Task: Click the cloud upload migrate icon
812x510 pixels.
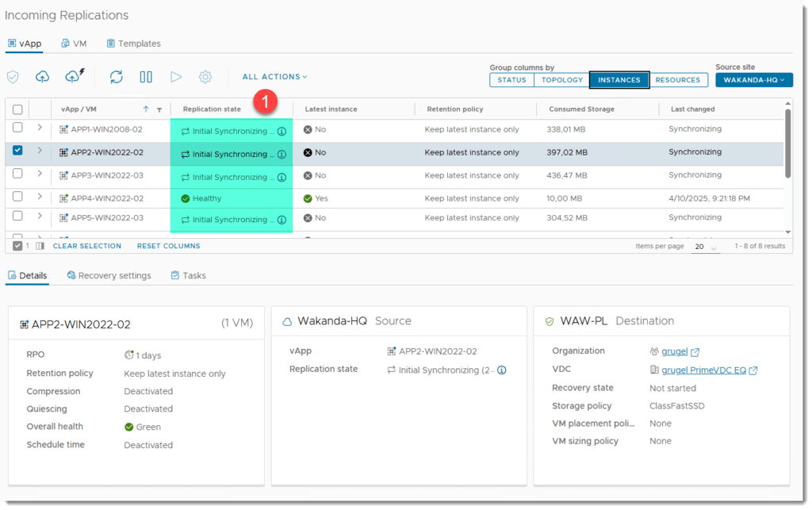Action: coord(42,77)
